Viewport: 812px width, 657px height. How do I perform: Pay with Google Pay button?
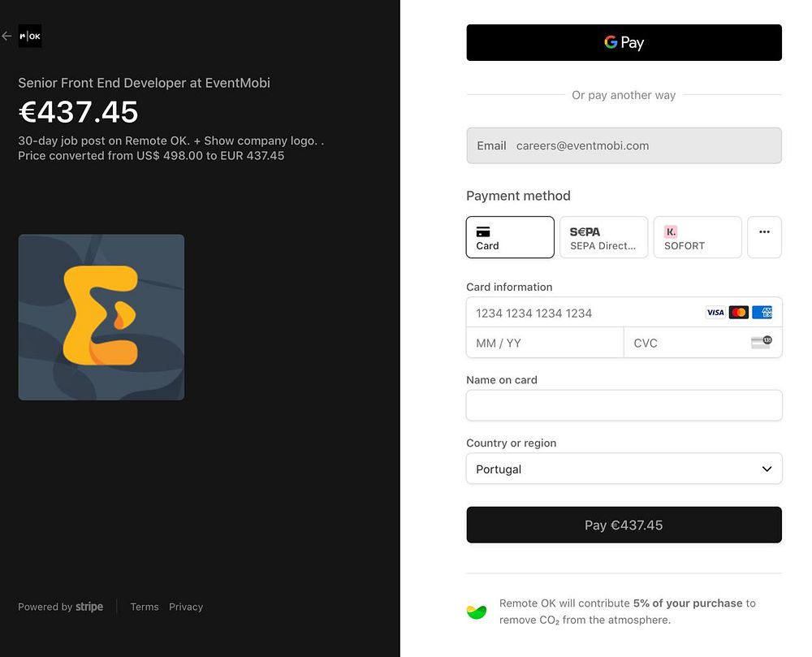coord(624,43)
